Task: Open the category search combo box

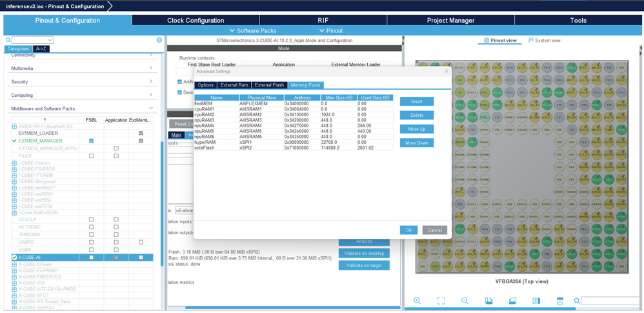Action: (32, 40)
